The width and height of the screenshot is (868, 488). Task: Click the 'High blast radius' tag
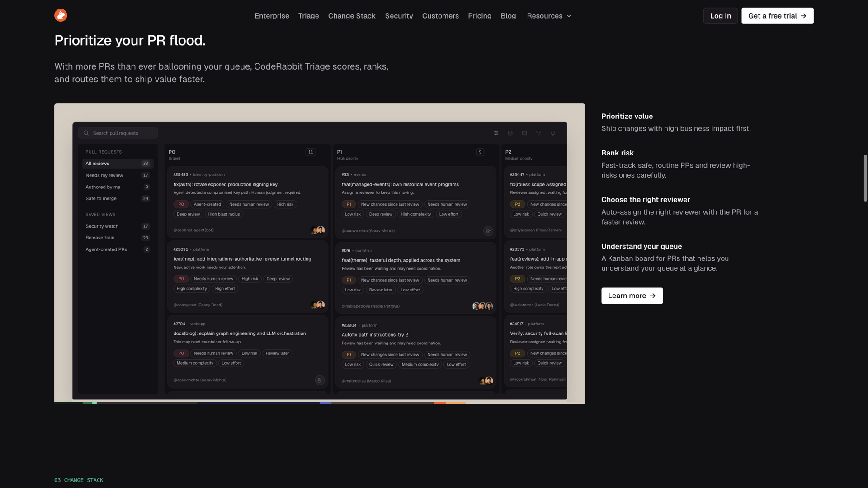(224, 214)
